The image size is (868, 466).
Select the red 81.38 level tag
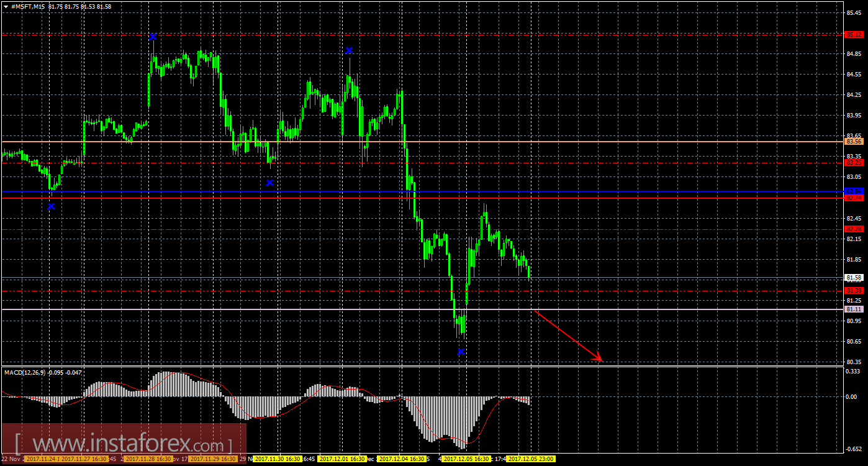pyautogui.click(x=854, y=291)
